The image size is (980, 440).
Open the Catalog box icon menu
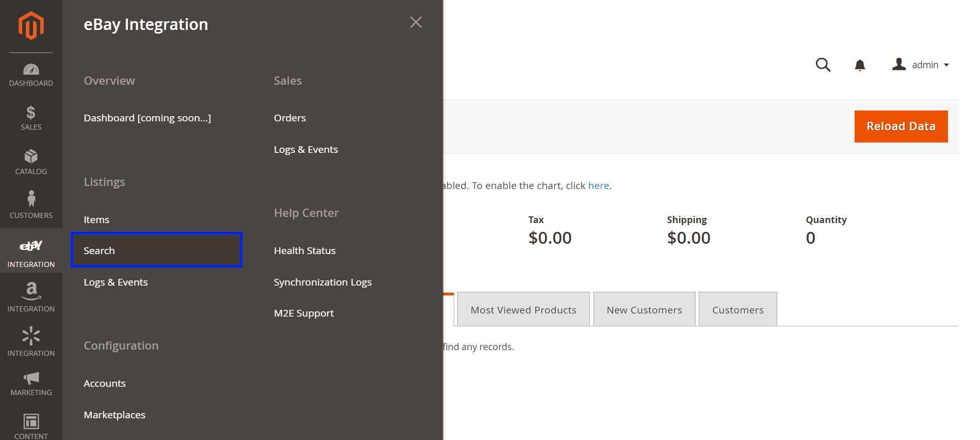point(31,162)
